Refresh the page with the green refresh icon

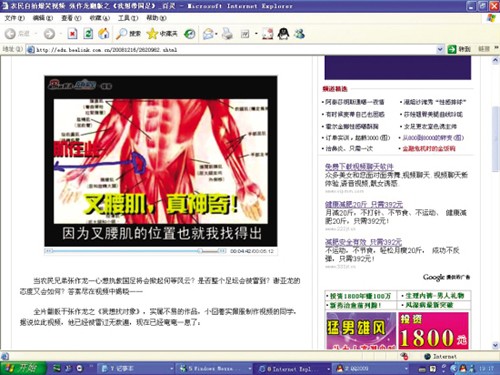(x=88, y=34)
